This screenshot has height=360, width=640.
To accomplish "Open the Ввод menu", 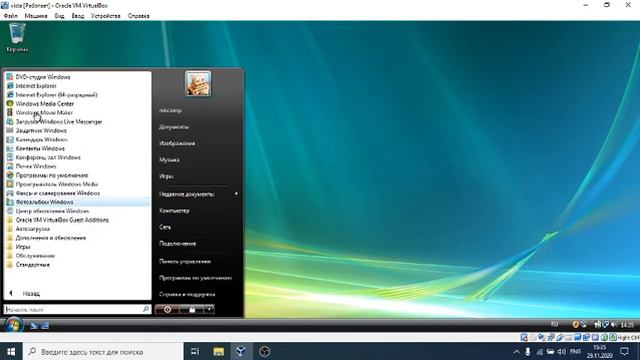I will click(78, 16).
